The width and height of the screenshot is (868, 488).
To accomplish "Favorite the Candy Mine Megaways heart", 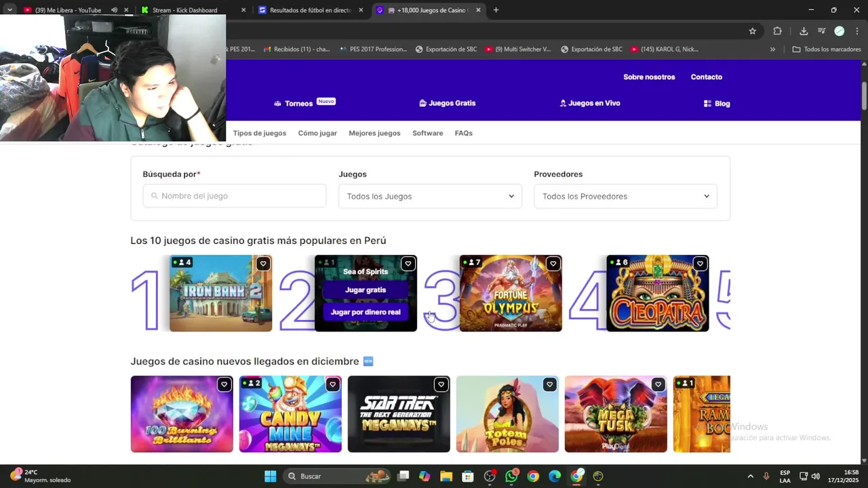I will (x=332, y=384).
